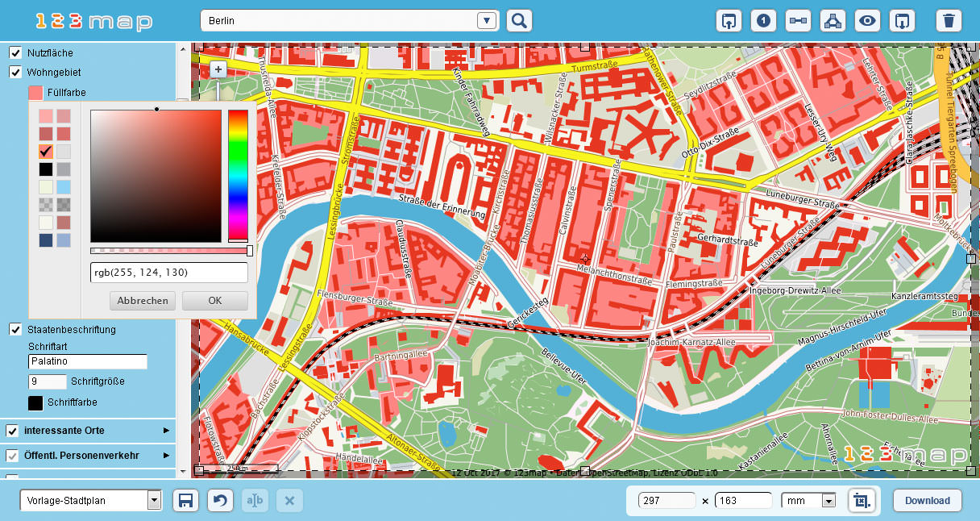Click the map upload icon
Image resolution: width=980 pixels, height=521 pixels.
pyautogui.click(x=729, y=20)
